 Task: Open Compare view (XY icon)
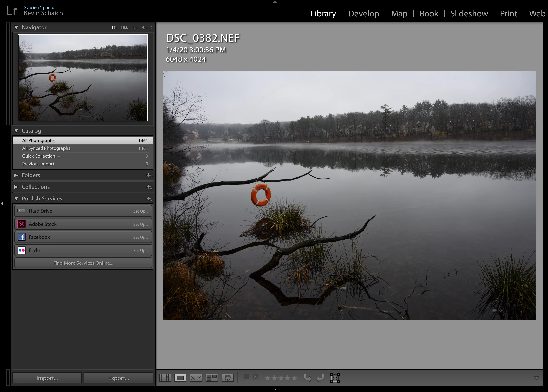(x=196, y=378)
